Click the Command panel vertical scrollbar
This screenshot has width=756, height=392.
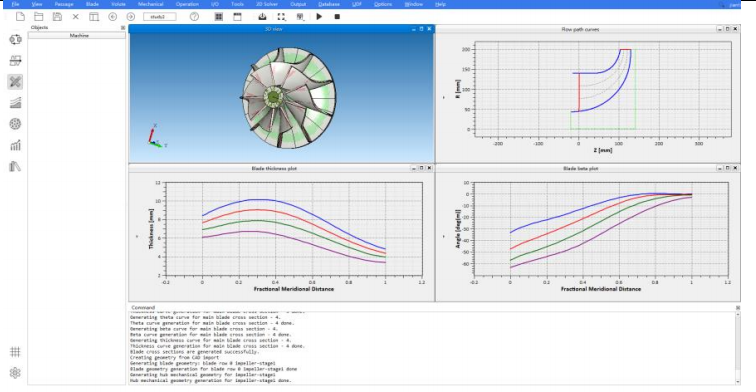click(x=738, y=348)
